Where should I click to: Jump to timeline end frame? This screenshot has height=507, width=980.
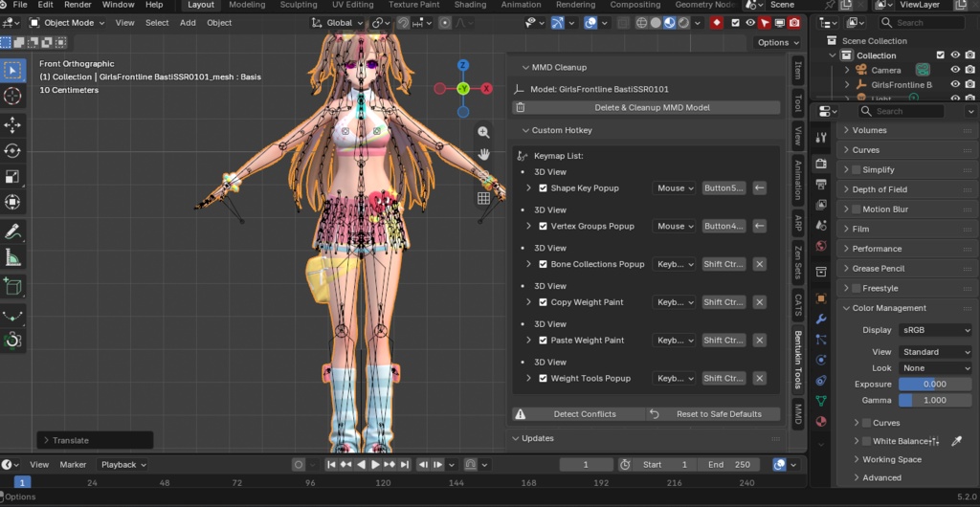tap(405, 465)
